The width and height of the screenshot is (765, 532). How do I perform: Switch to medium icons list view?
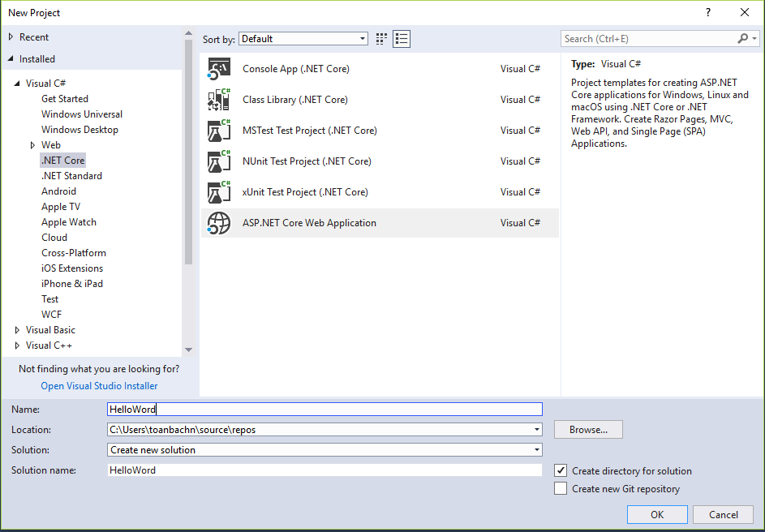pyautogui.click(x=402, y=39)
